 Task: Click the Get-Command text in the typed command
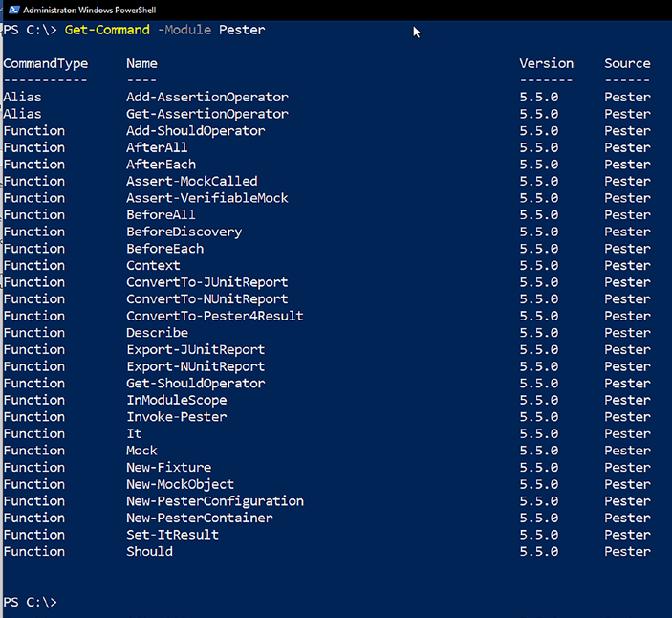pos(107,30)
